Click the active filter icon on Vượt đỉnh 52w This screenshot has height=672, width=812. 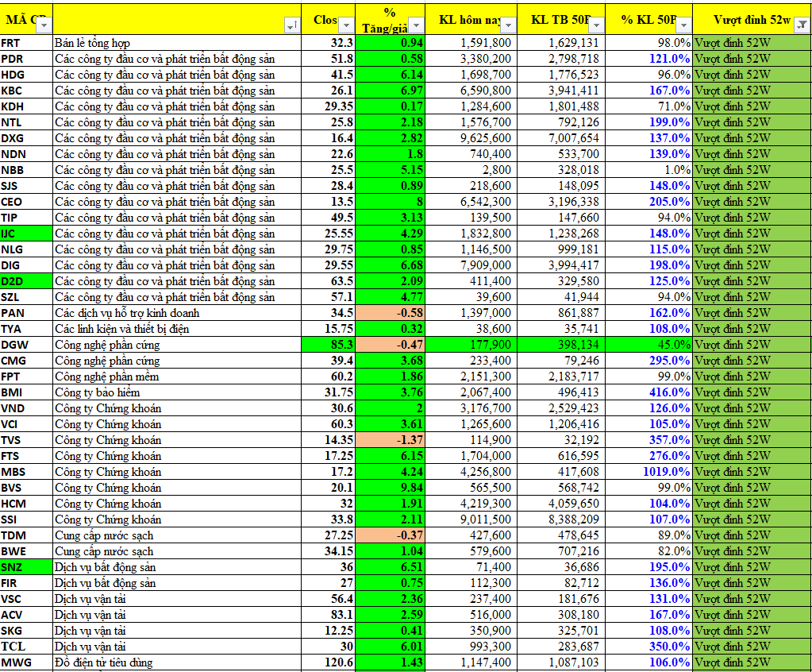coord(802,26)
